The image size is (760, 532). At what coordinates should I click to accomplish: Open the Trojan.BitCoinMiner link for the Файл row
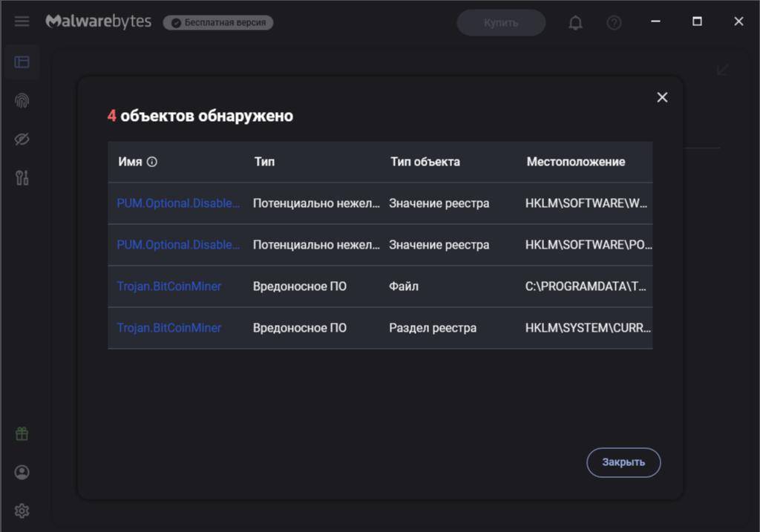(169, 286)
